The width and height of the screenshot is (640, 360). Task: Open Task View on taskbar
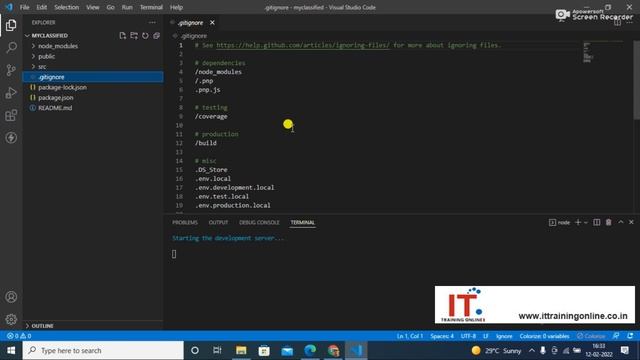pyautogui.click(x=218, y=351)
